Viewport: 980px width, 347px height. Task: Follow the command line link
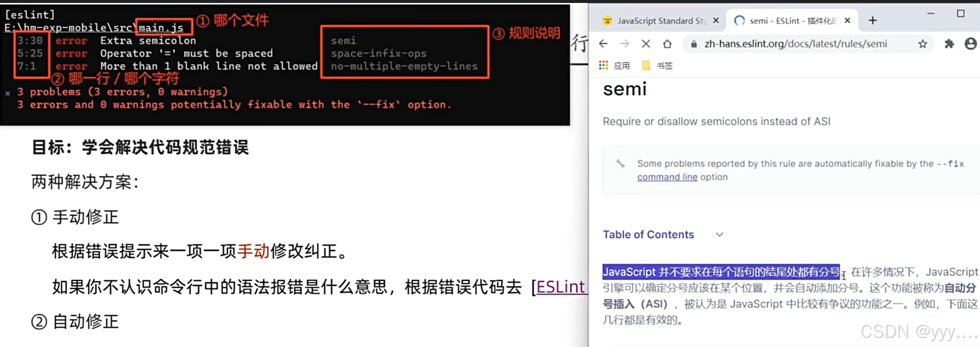point(667,177)
